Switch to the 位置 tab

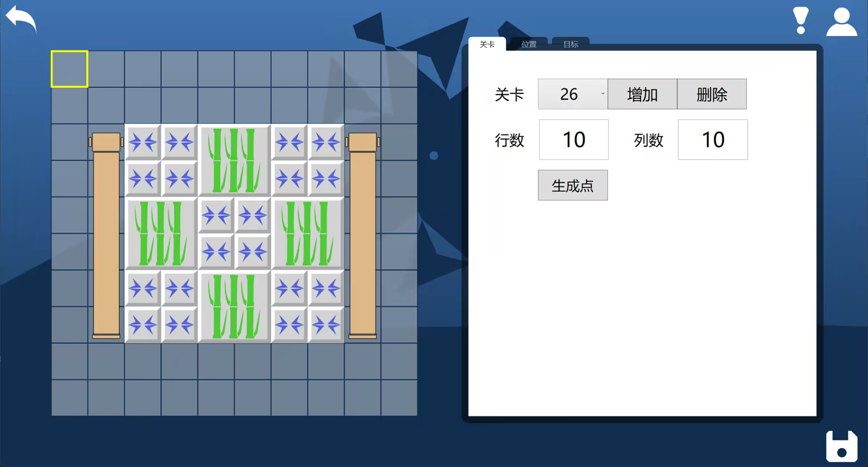[529, 44]
